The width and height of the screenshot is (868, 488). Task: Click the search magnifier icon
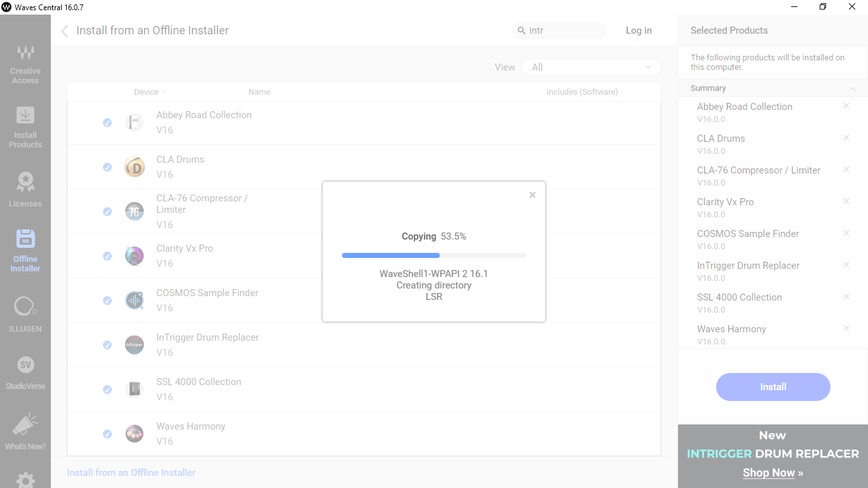pyautogui.click(x=522, y=30)
